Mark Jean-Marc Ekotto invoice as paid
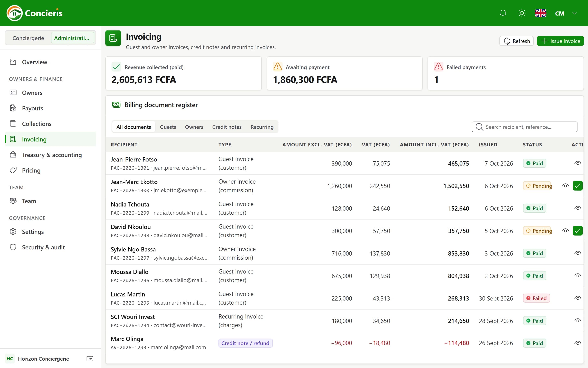The height and width of the screenshot is (368, 588). point(578,186)
